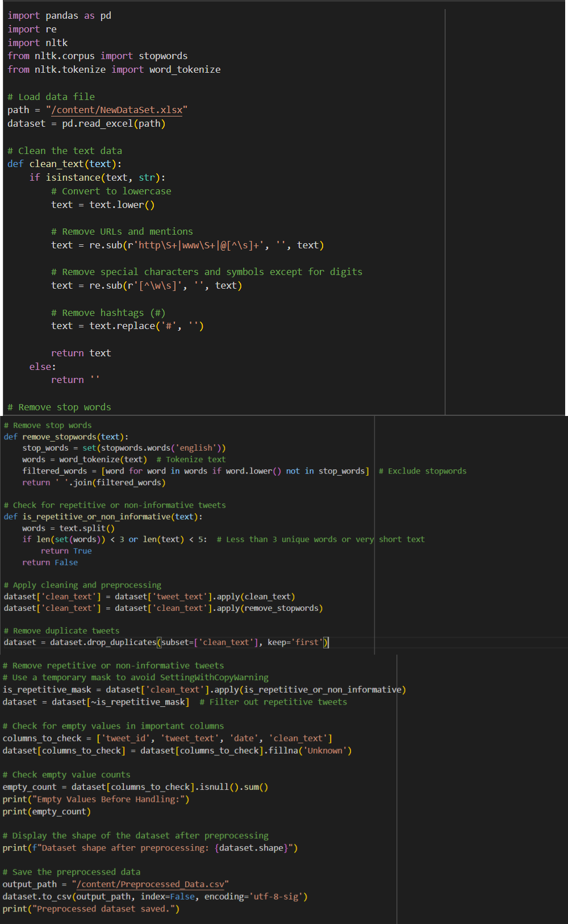Click the 'if isinstance(text, str):' line
The height and width of the screenshot is (924, 568).
pos(97,178)
